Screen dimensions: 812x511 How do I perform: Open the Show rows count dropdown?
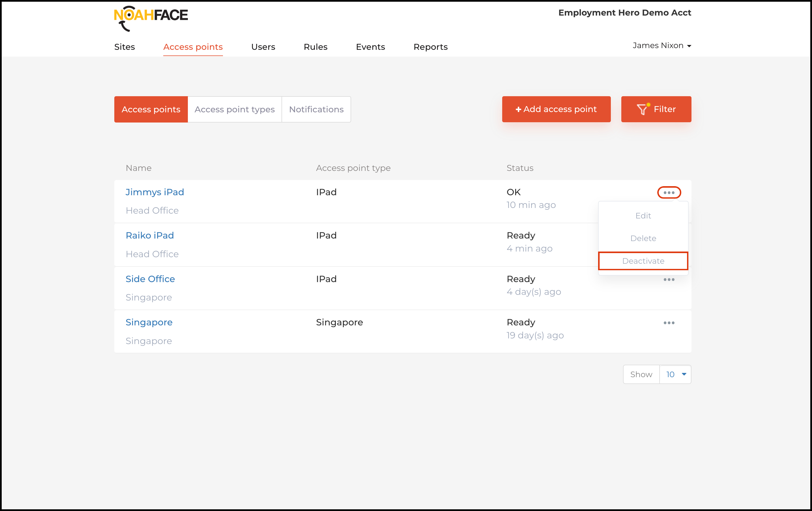tap(675, 374)
